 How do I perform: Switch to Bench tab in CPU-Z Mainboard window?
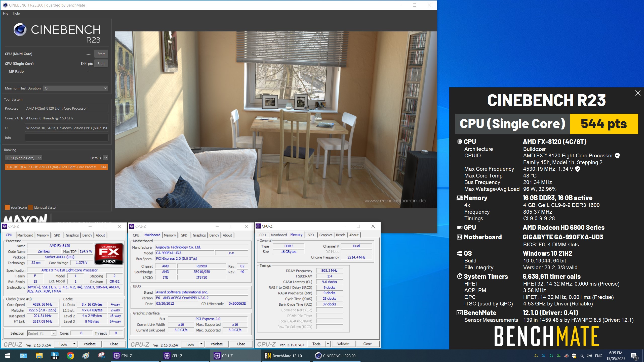click(214, 235)
